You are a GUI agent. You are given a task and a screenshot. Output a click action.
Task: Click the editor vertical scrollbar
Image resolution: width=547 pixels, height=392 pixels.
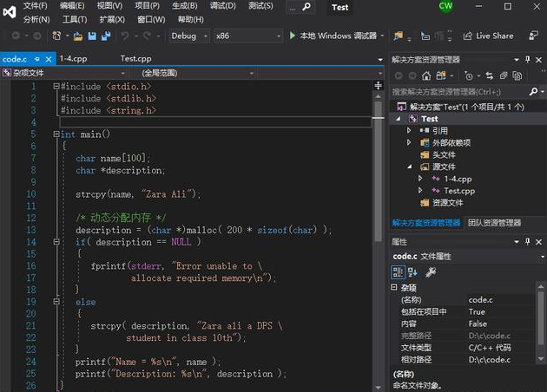click(378, 173)
